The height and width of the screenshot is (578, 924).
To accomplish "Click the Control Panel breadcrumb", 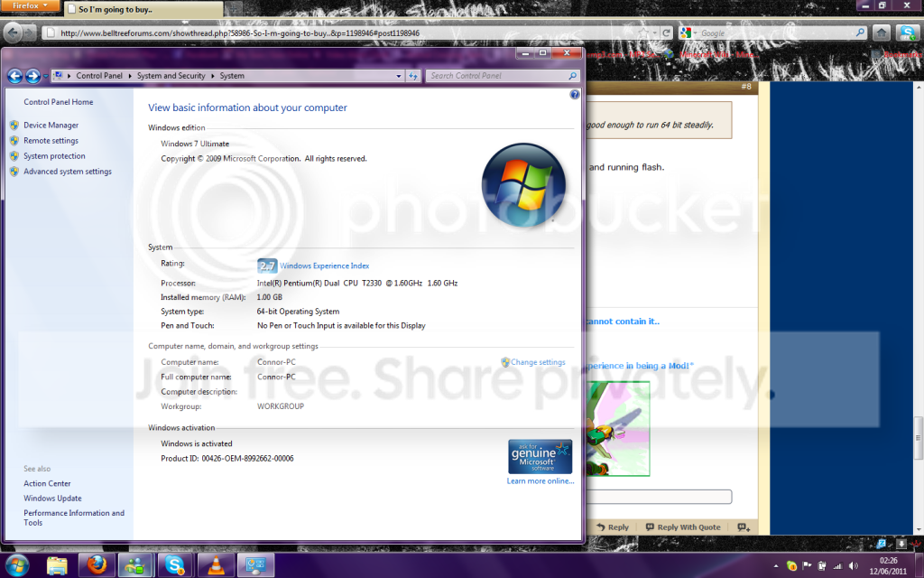I will [x=99, y=76].
